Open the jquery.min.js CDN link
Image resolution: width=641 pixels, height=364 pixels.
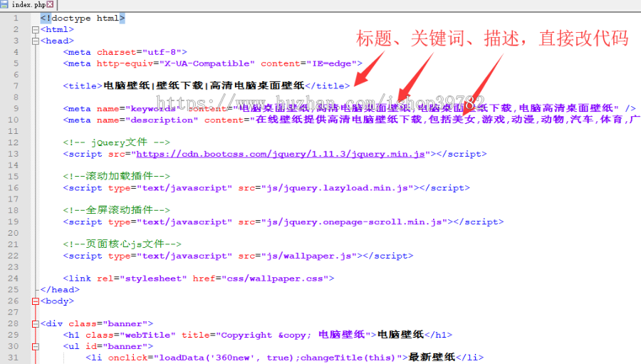[281, 154]
